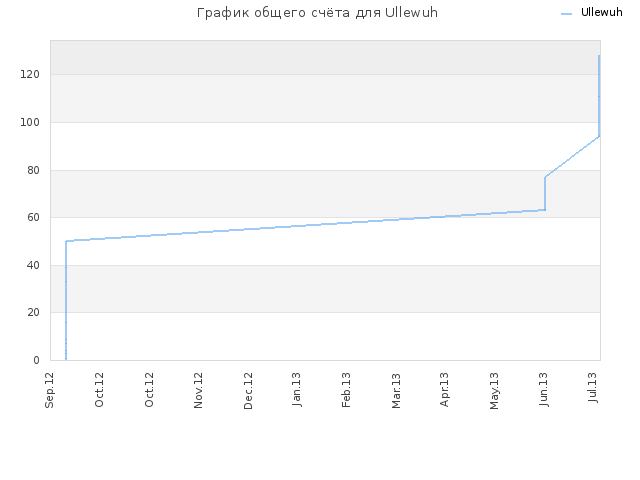The image size is (640, 480).
Task: Click the blue legend color marker
Action: [x=567, y=14]
